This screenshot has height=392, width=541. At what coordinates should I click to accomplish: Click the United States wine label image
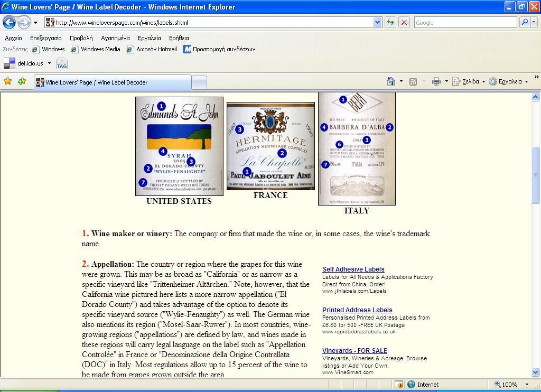179,146
